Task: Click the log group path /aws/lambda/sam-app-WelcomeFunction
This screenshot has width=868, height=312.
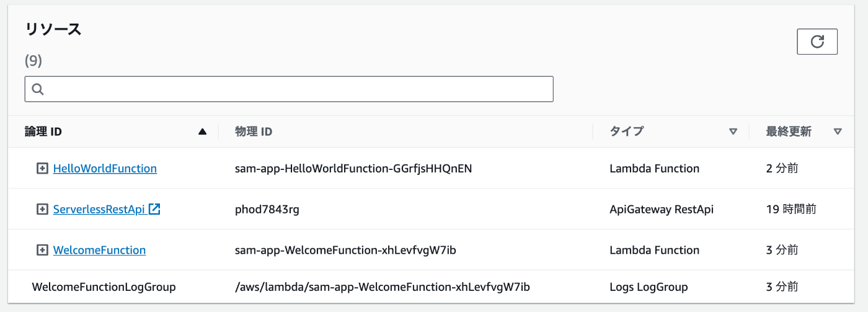Action: click(x=383, y=287)
